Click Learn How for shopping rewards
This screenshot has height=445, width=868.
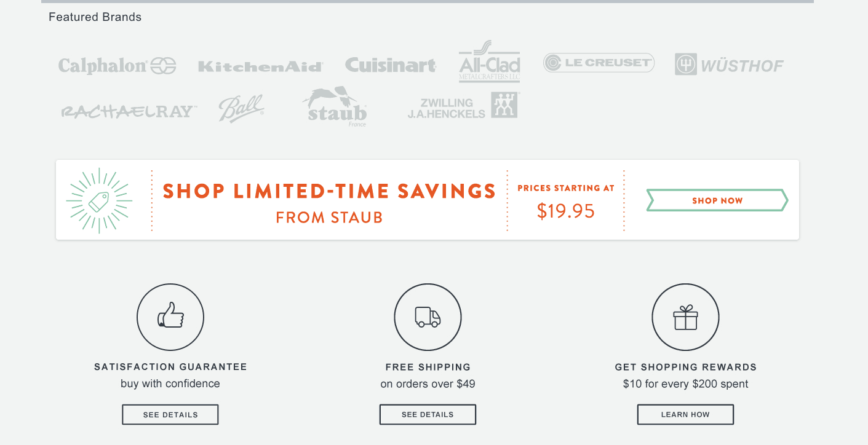[x=685, y=414]
